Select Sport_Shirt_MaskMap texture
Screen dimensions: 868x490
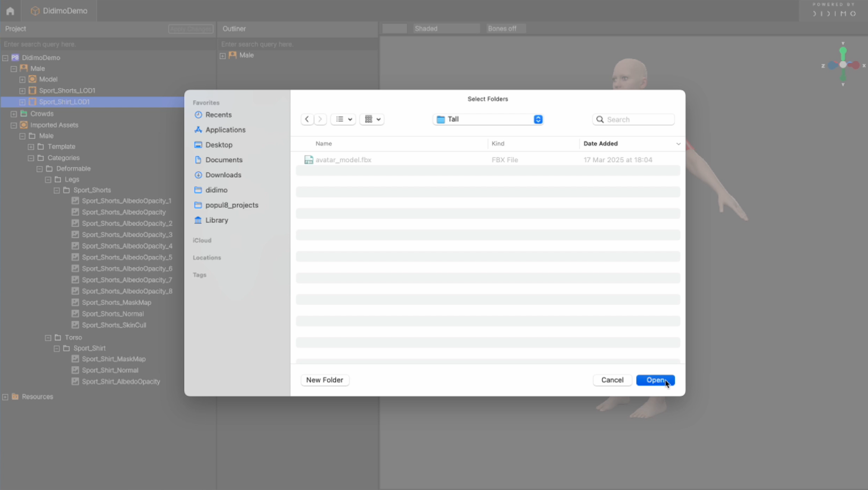[114, 359]
